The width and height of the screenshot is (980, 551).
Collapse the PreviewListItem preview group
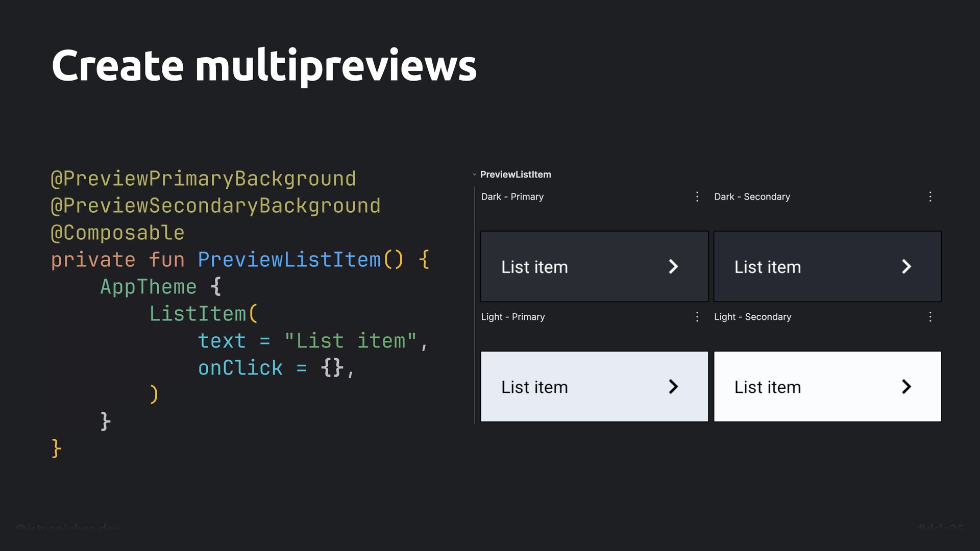474,174
